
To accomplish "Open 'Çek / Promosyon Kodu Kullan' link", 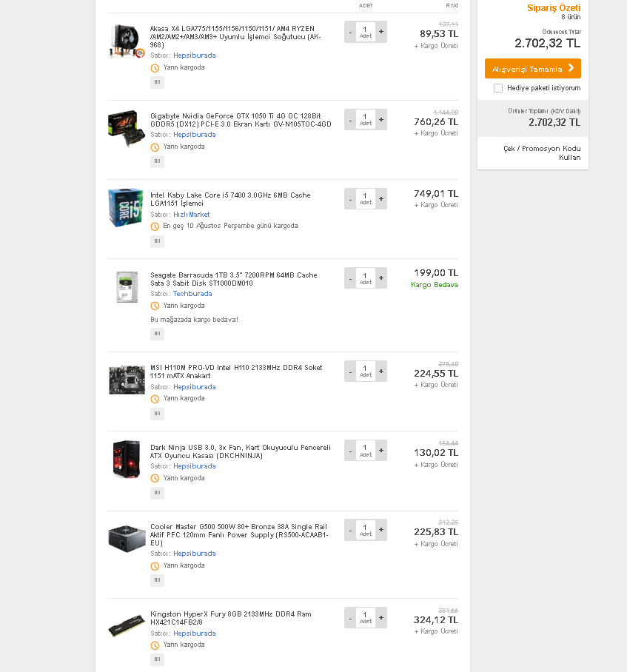I will [542, 153].
